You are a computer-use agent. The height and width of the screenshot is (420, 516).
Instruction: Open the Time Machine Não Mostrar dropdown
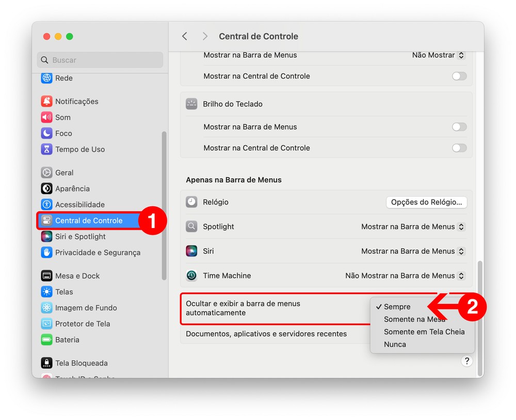(x=406, y=276)
